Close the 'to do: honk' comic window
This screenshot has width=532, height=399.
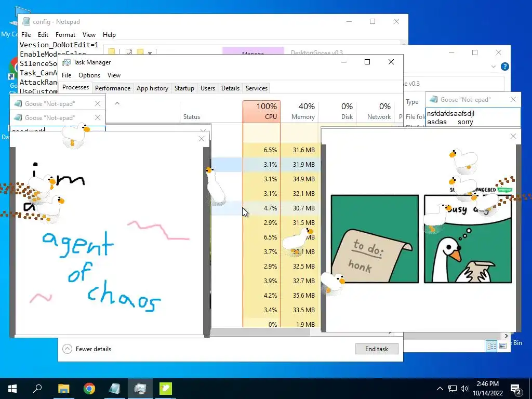513,136
